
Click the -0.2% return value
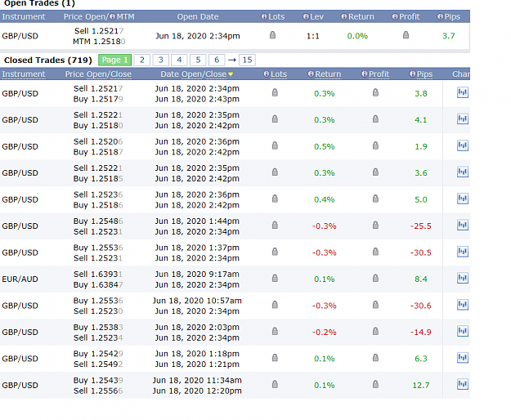(325, 332)
